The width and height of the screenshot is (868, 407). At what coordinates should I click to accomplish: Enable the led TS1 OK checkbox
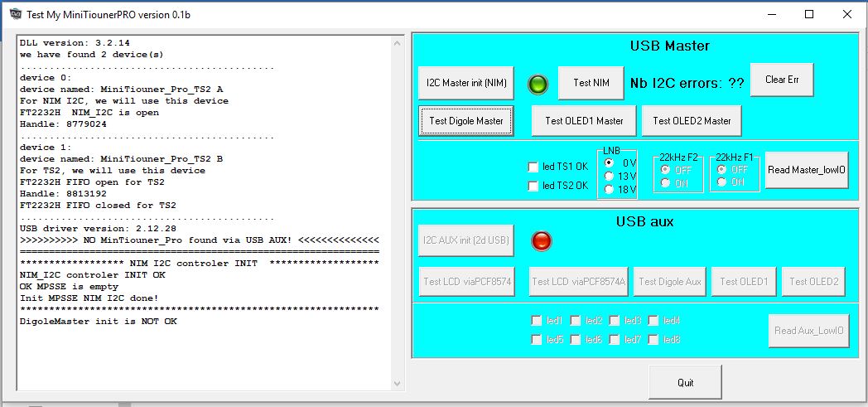tap(533, 167)
